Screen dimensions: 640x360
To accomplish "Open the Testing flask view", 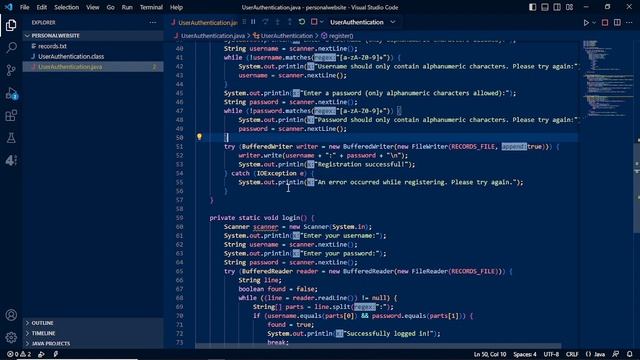I will click(x=11, y=138).
